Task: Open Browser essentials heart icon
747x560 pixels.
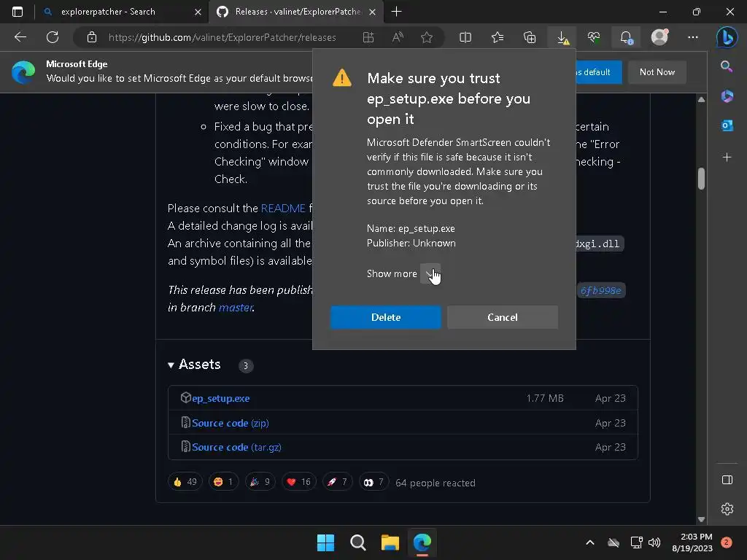Action: click(594, 37)
